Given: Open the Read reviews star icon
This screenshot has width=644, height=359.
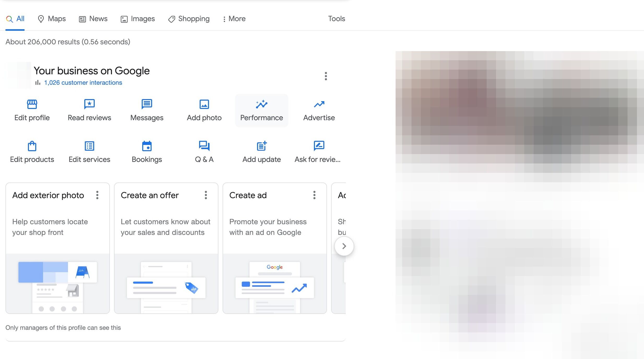Looking at the screenshot, I should [x=90, y=104].
